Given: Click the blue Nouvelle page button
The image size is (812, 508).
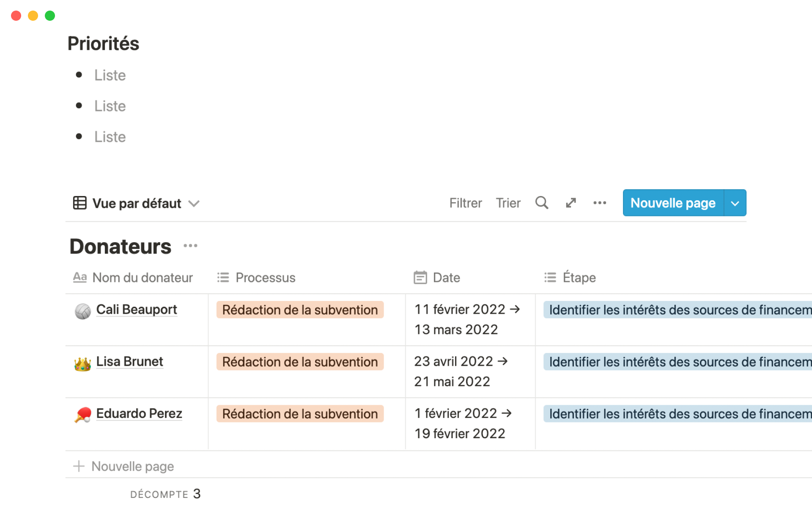Looking at the screenshot, I should 673,203.
